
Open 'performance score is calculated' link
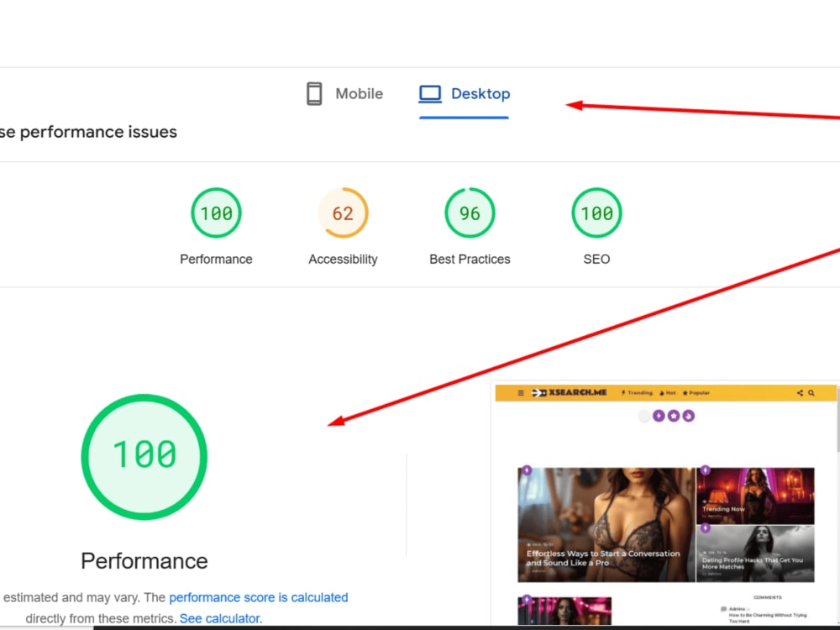coord(258,597)
